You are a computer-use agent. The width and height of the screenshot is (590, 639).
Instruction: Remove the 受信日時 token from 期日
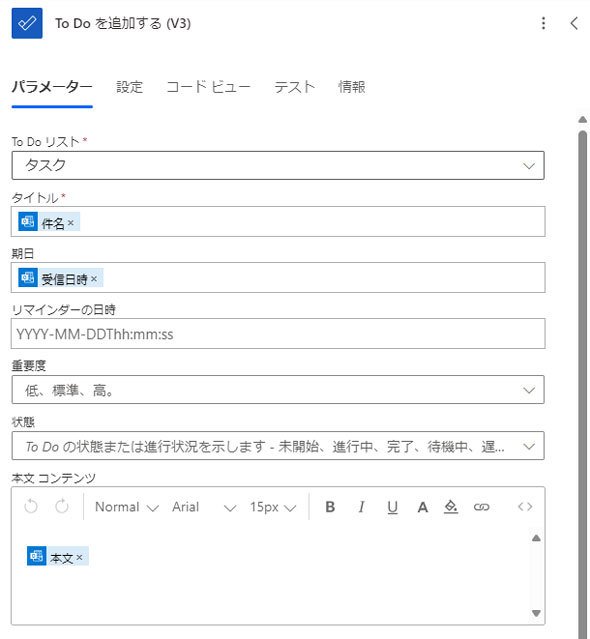94,279
